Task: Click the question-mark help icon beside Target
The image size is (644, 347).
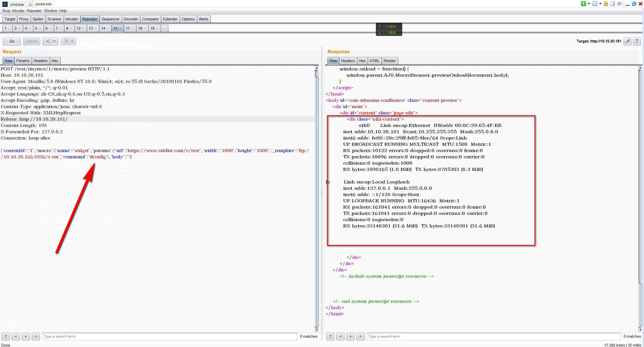Action: 637,41
